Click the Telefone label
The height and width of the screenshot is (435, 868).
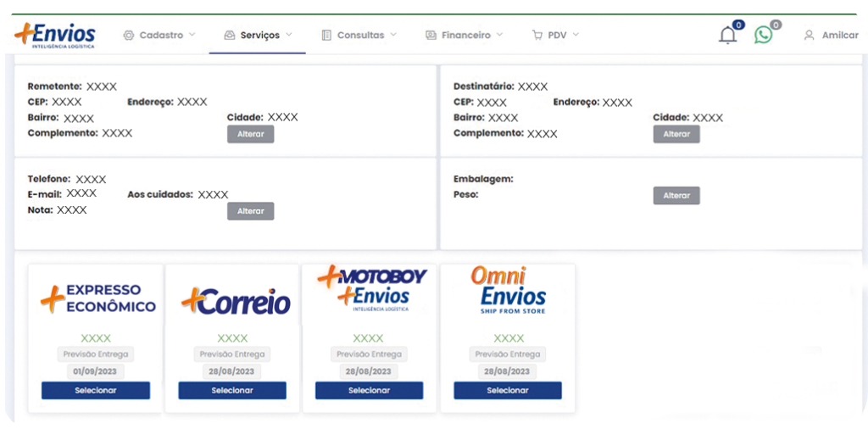point(48,179)
